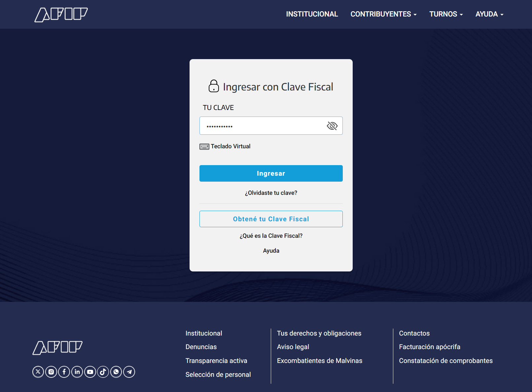Expand the AYUDA dropdown menu
This screenshot has width=532, height=392.
click(x=489, y=14)
